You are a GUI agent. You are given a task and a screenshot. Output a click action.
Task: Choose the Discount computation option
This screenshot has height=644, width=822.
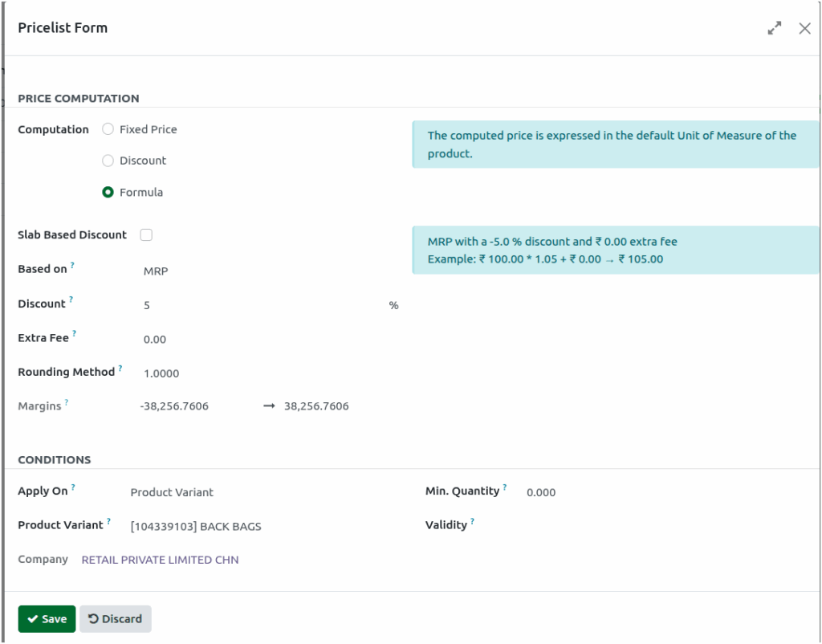click(x=108, y=161)
